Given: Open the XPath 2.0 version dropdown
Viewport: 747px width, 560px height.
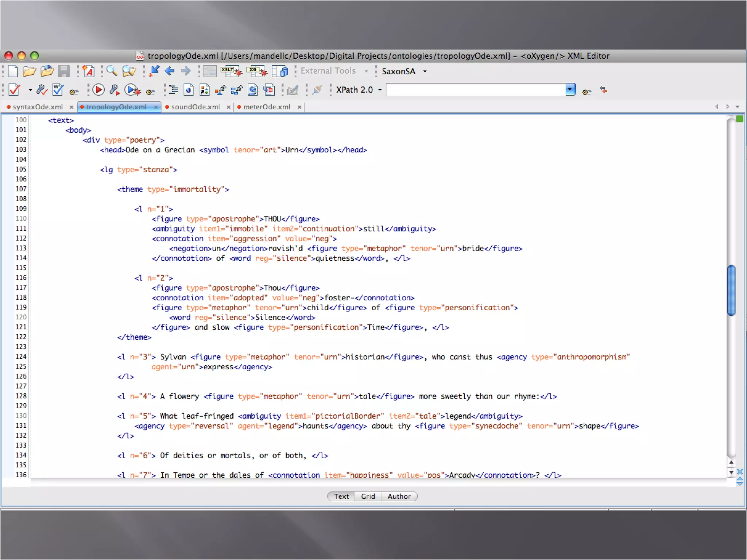Looking at the screenshot, I should click(380, 90).
